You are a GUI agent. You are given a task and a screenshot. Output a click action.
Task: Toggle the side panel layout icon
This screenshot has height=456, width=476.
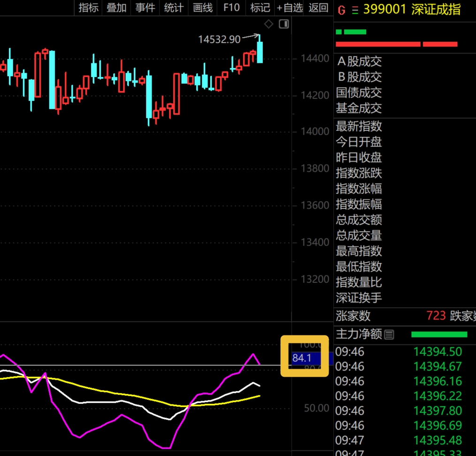284,24
